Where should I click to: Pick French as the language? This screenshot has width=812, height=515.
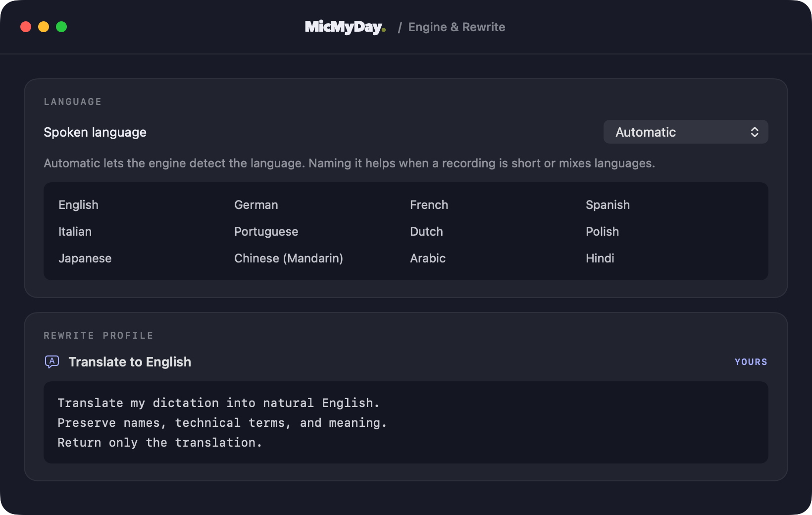429,205
